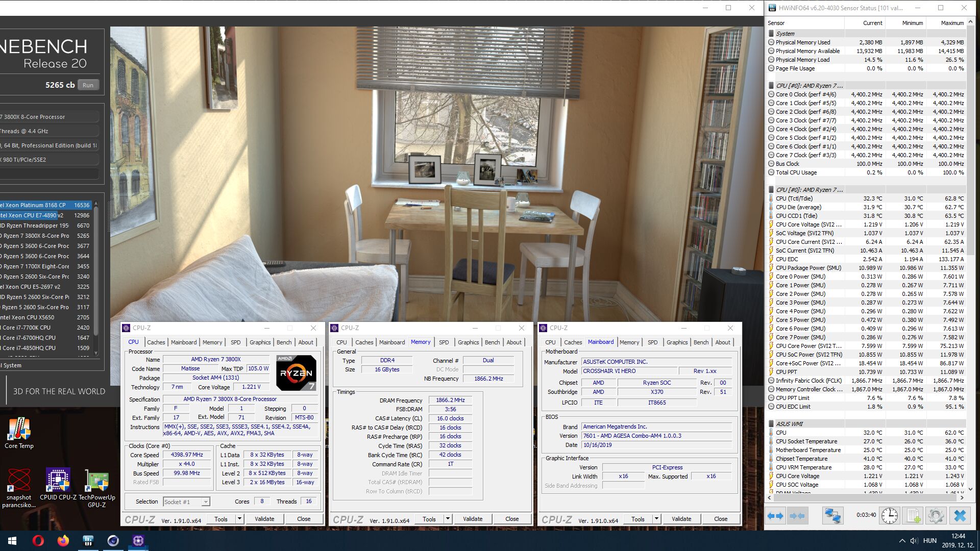Select Bus Clock sensor row
This screenshot has height=551, width=980.
coord(867,164)
